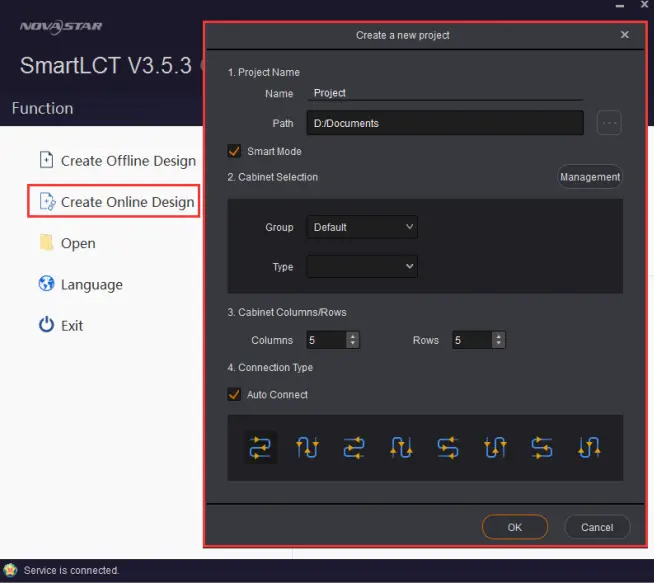Select the sixth connection pattern icon

click(x=495, y=447)
